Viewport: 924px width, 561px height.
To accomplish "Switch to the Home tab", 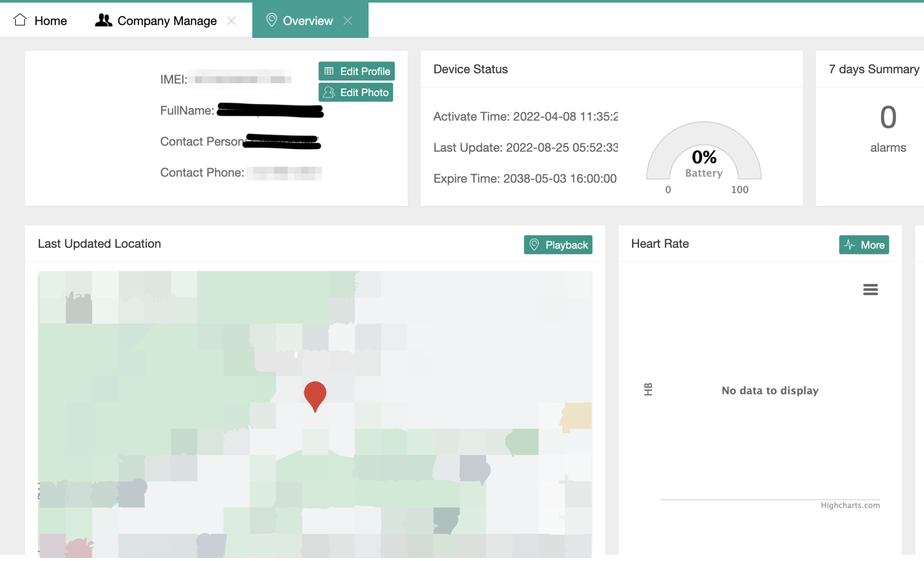I will point(50,21).
